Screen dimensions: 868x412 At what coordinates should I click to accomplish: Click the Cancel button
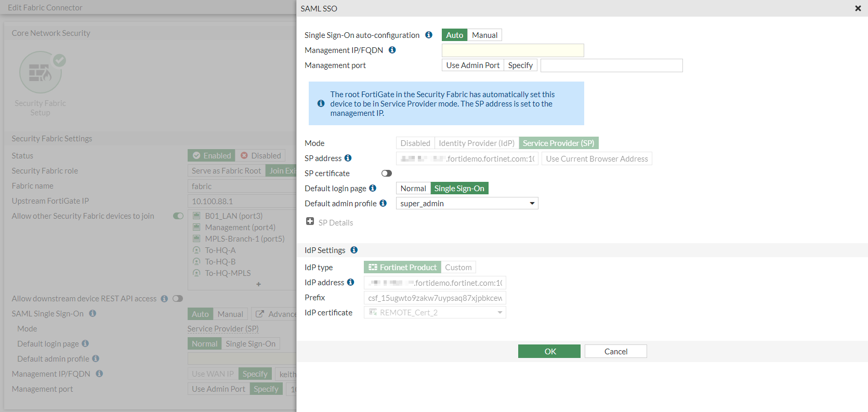click(616, 351)
